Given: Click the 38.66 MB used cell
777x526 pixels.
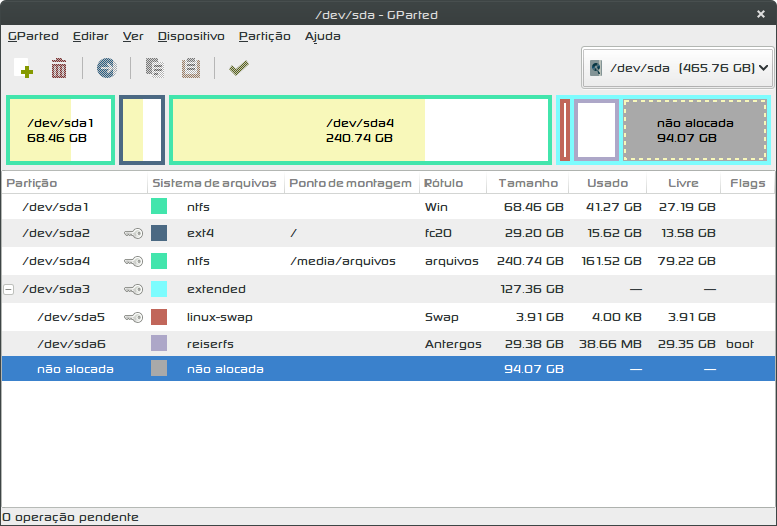Looking at the screenshot, I should 610,344.
